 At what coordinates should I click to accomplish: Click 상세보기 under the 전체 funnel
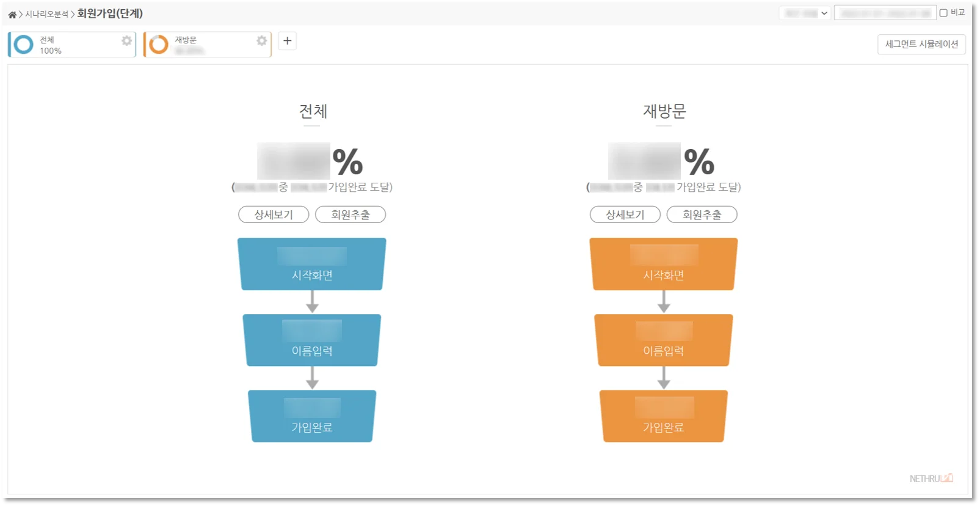(x=273, y=215)
